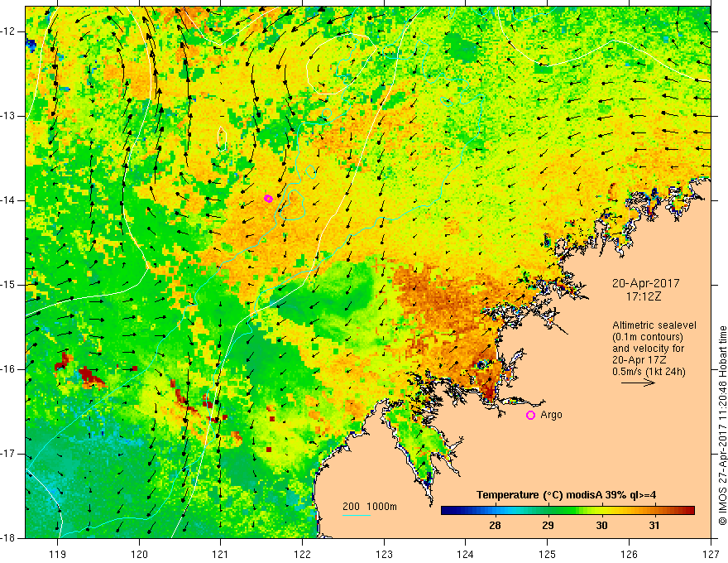Click the longitude axis label '122'
Image resolution: width=728 pixels, height=563 pixels.
302,554
